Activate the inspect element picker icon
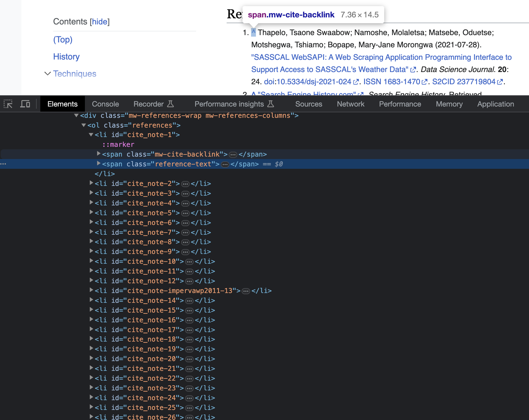 (x=8, y=104)
